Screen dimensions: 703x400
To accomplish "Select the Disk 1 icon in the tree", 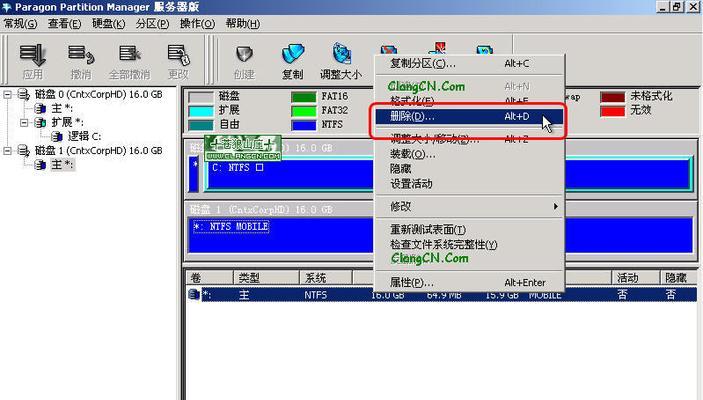I will (x=24, y=151).
